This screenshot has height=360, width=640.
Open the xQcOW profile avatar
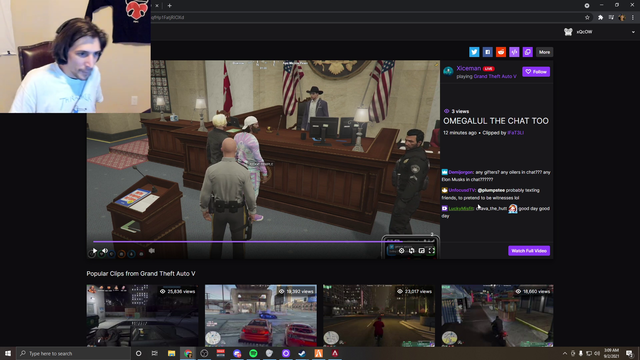coord(568,32)
